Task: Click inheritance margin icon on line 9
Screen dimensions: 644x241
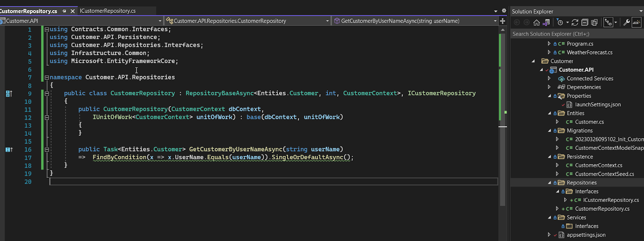Action: [x=9, y=93]
